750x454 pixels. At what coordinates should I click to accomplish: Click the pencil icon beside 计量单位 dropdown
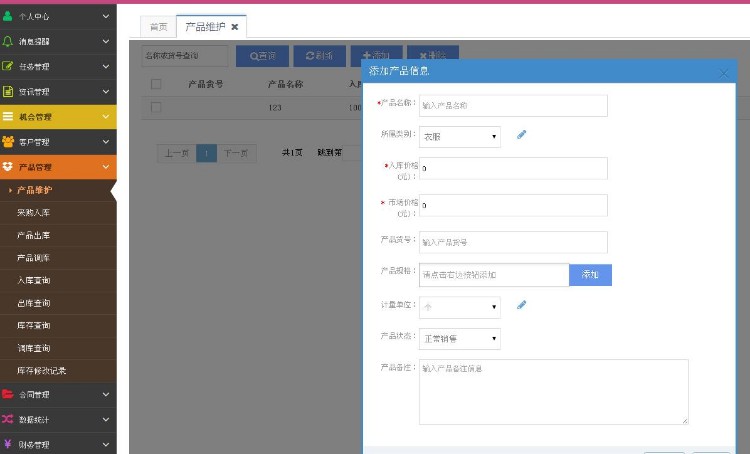[521, 305]
